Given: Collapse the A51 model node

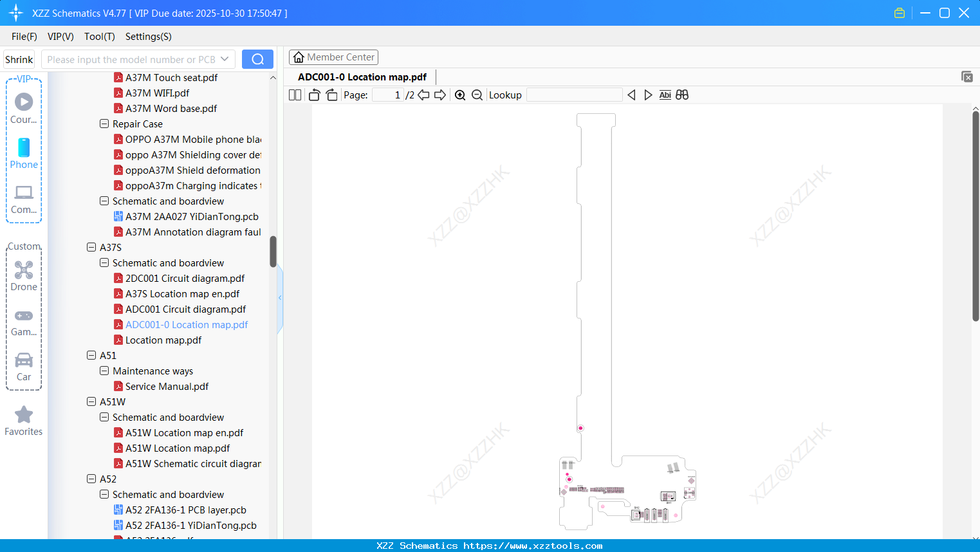Looking at the screenshot, I should coord(91,355).
